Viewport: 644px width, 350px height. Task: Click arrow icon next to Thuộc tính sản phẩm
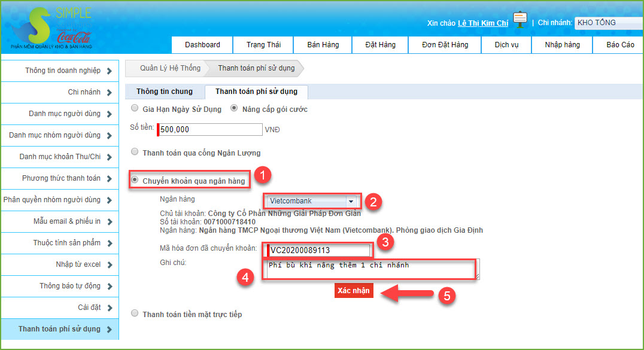coord(109,243)
